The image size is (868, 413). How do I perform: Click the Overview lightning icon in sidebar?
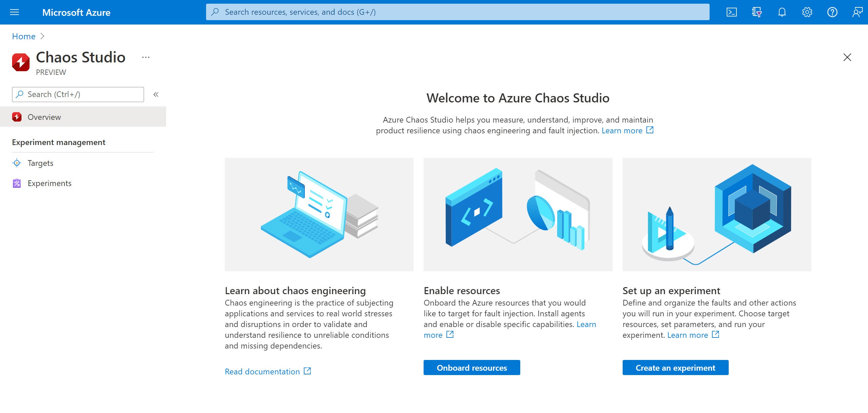(x=16, y=117)
